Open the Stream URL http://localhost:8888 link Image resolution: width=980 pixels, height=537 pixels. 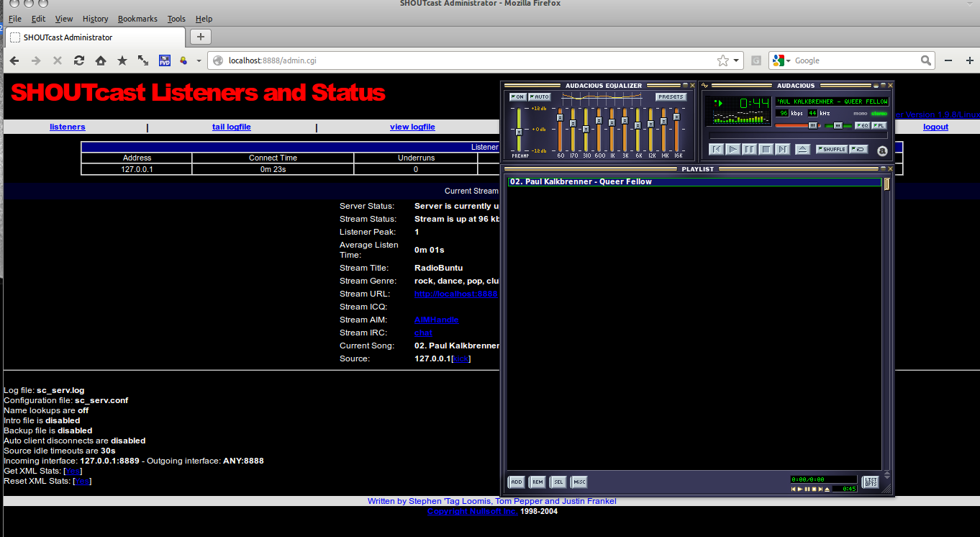(x=456, y=294)
